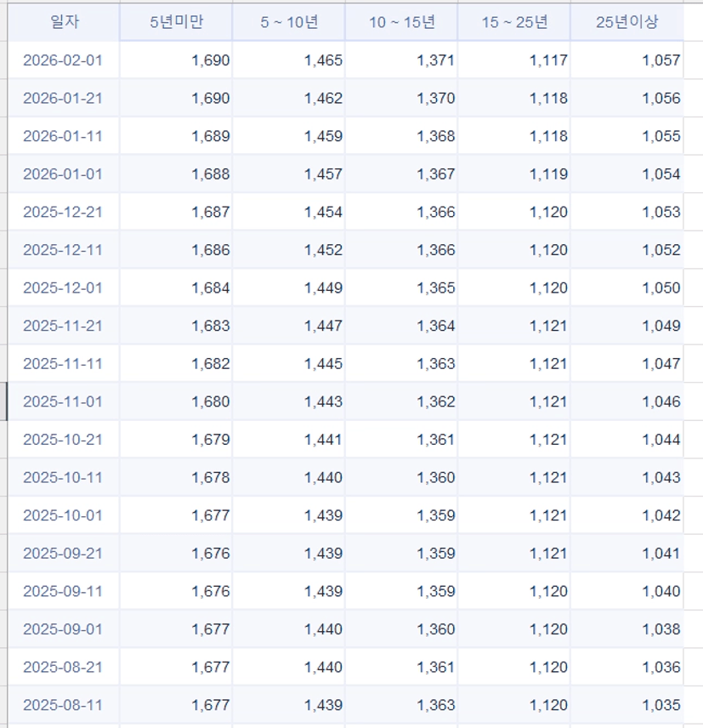Select the 2026-02-01 date cell

[x=63, y=60]
